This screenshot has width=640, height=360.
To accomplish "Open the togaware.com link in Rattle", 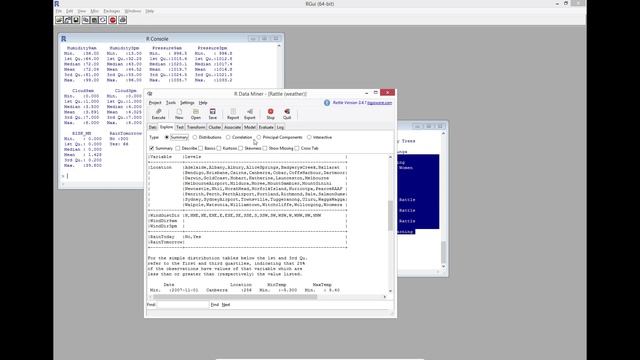I will click(380, 103).
